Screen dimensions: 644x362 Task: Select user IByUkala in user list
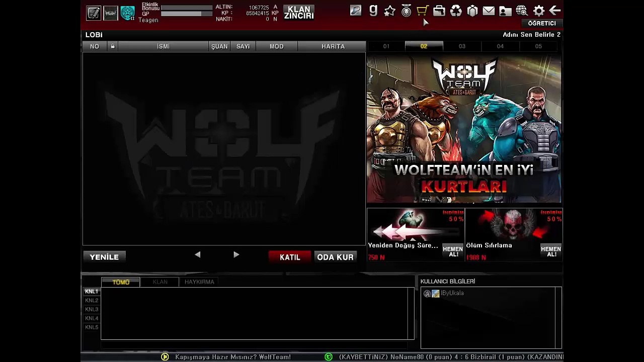(444, 294)
